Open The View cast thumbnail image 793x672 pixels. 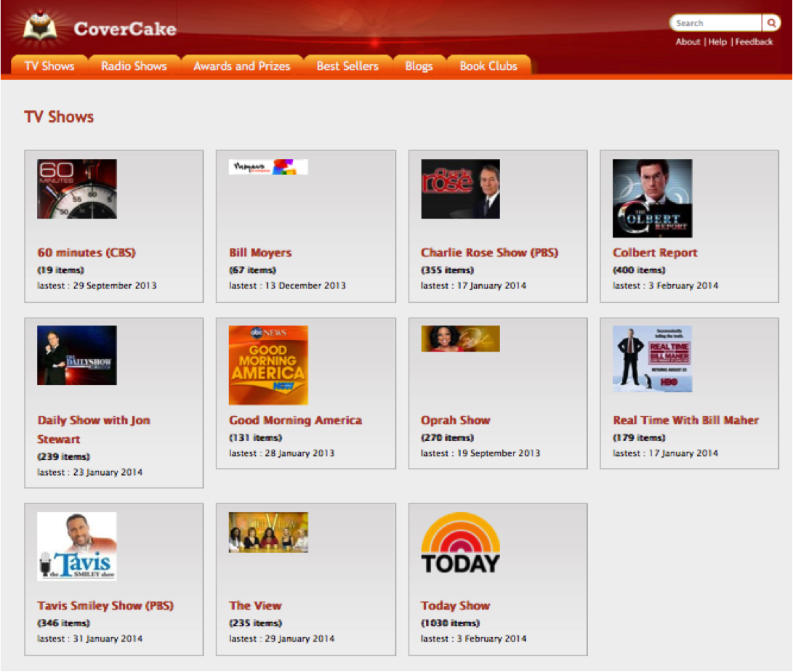pyautogui.click(x=268, y=532)
